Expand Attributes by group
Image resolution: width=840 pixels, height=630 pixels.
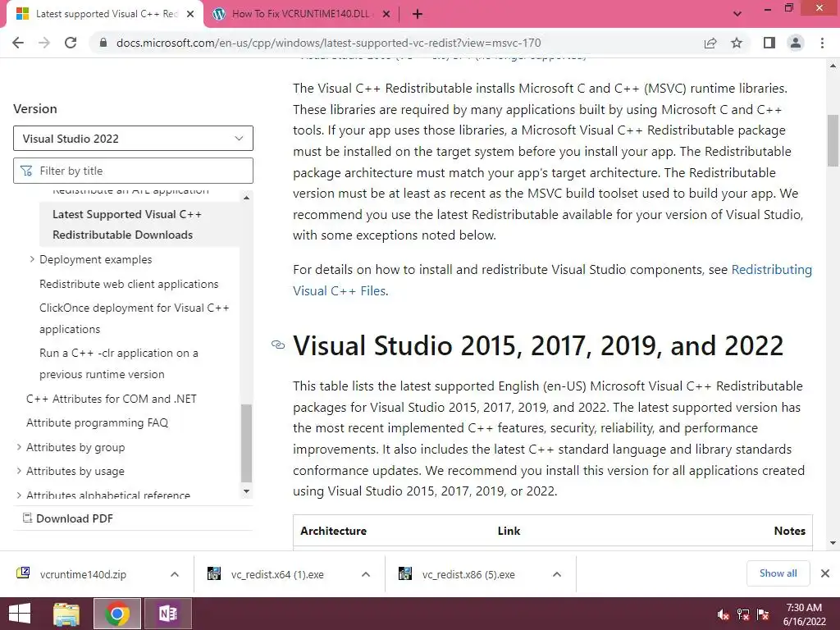(19, 447)
